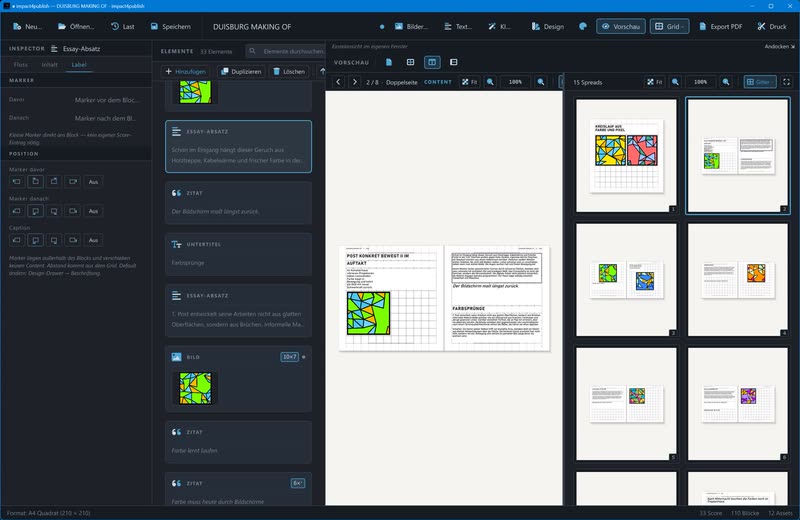Zoom in on the Spreads panel
The height and width of the screenshot is (520, 800).
(726, 82)
